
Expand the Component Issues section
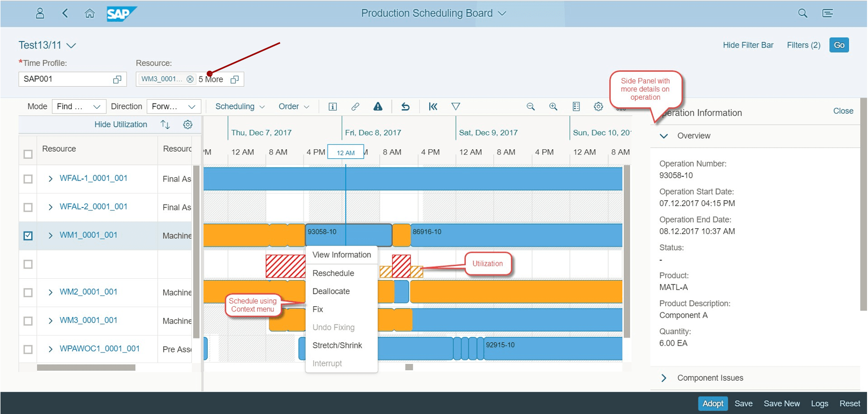664,378
